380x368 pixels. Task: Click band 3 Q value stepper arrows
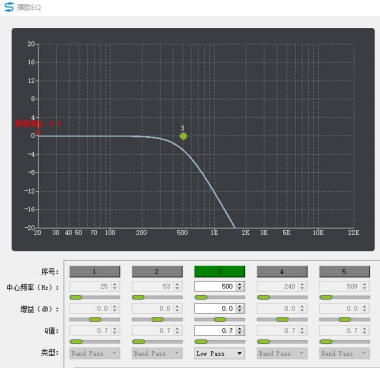pos(240,331)
